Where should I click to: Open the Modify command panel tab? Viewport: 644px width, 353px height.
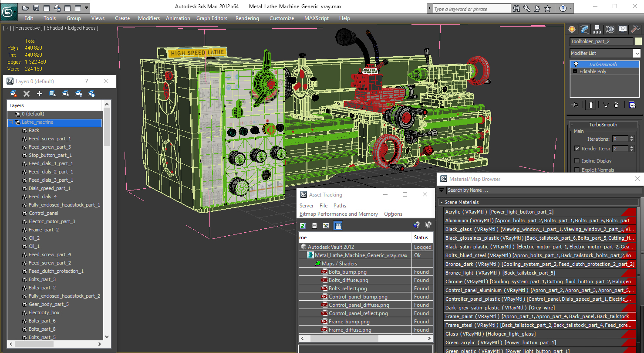point(585,29)
